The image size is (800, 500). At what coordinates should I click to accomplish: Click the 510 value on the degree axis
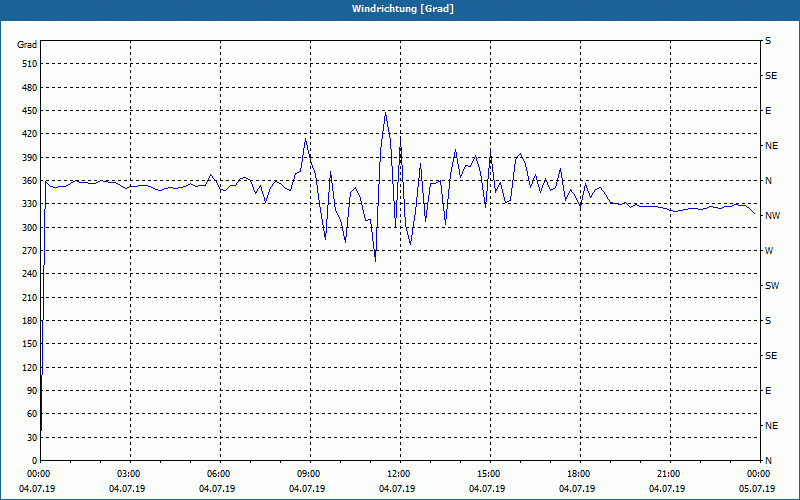tap(30, 64)
